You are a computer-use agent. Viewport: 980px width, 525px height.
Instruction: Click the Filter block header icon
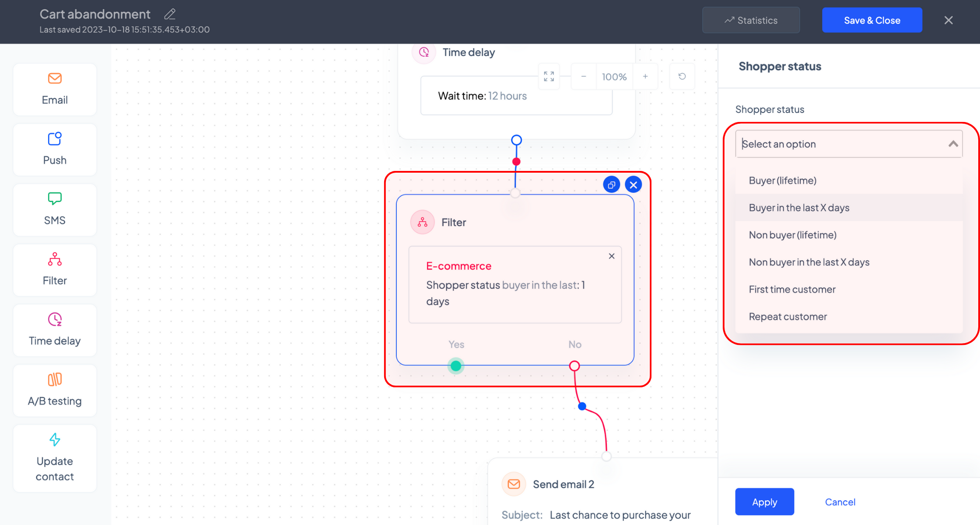[x=422, y=222]
